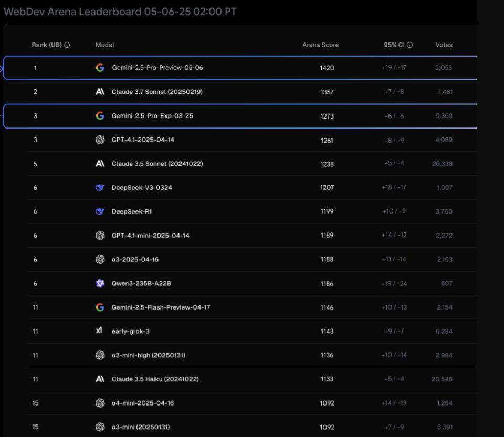Click the vote count 607 for Qwen3
Image resolution: width=504 pixels, height=437 pixels.
447,283
